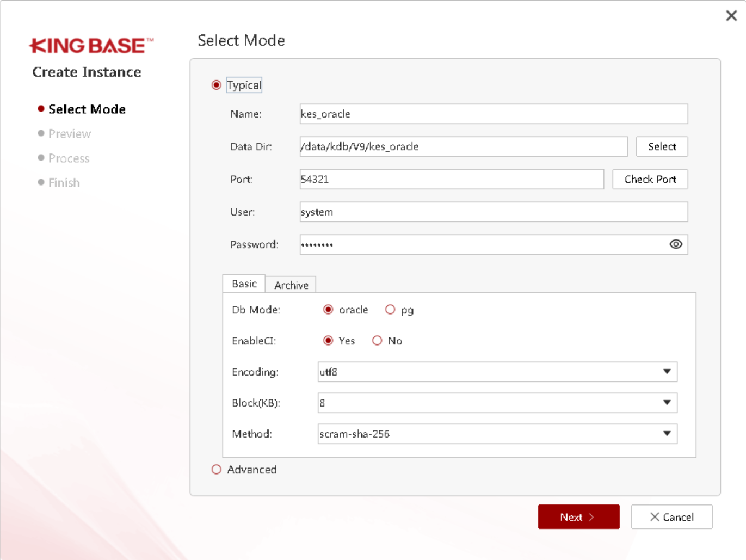This screenshot has width=746, height=560.
Task: Click the Finish step in sidebar
Action: pos(64,183)
